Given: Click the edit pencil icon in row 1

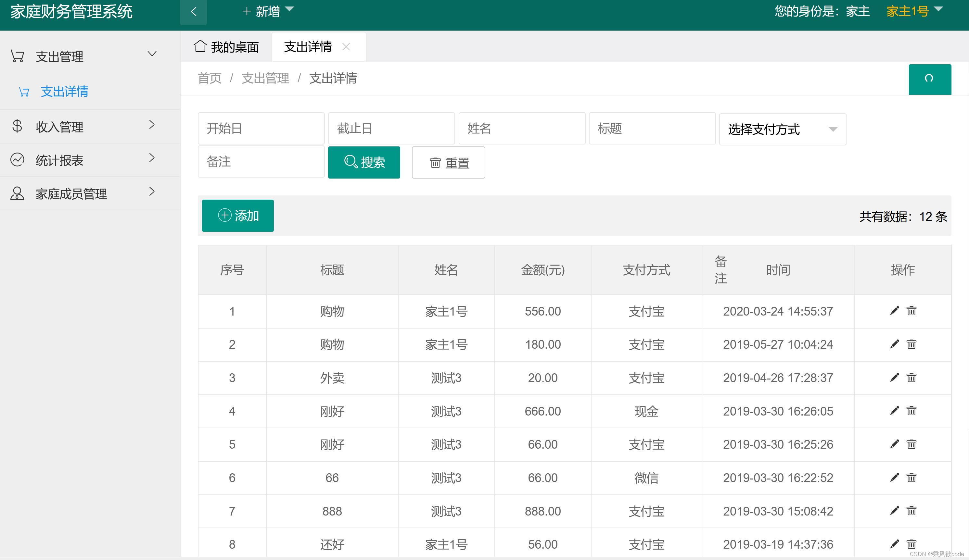Looking at the screenshot, I should pyautogui.click(x=894, y=311).
